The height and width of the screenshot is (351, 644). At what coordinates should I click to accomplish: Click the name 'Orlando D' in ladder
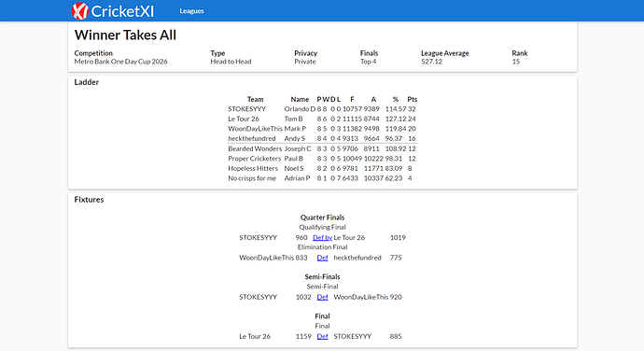pyautogui.click(x=300, y=109)
